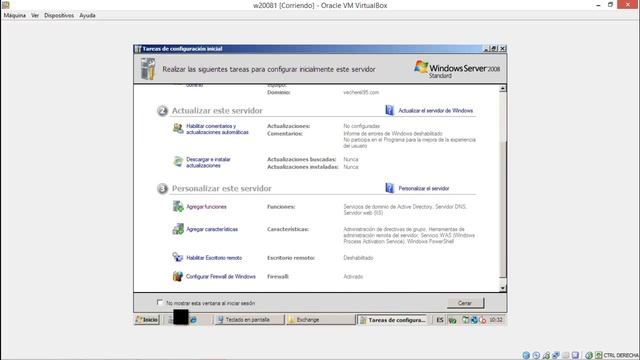Click the 'No configuradas' updates value
The height and width of the screenshot is (360, 640).
(x=362, y=126)
